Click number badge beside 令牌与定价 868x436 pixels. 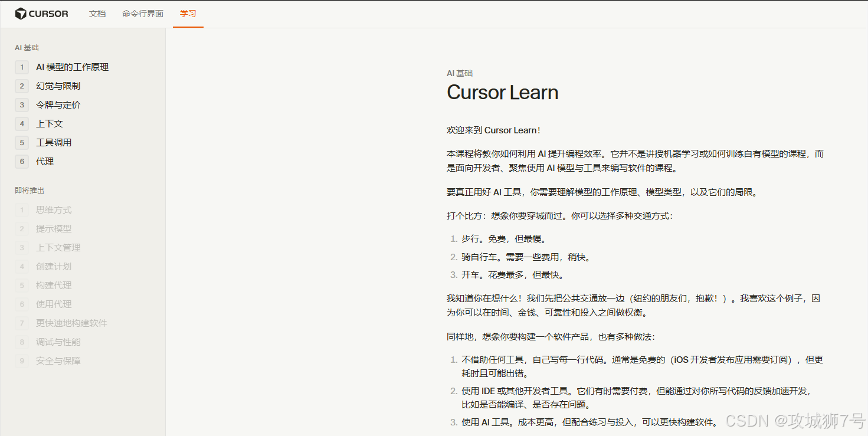22,105
